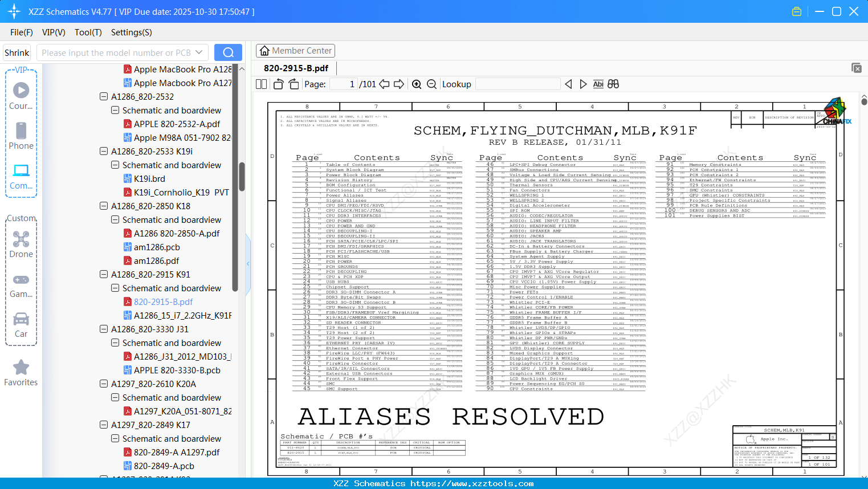Click the document viewer scrollbar thumb

pos(864,102)
